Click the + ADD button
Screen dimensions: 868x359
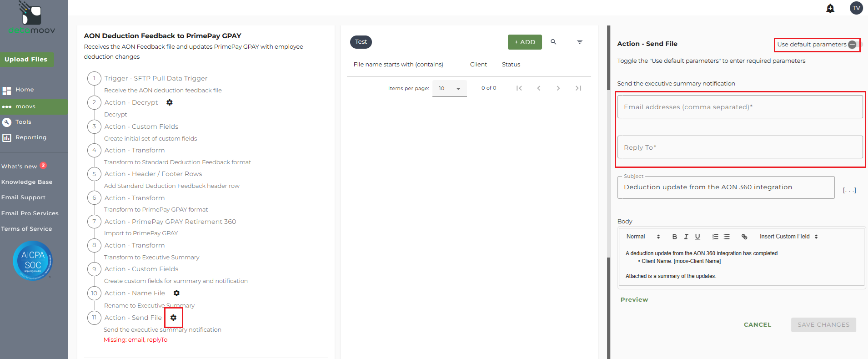525,42
